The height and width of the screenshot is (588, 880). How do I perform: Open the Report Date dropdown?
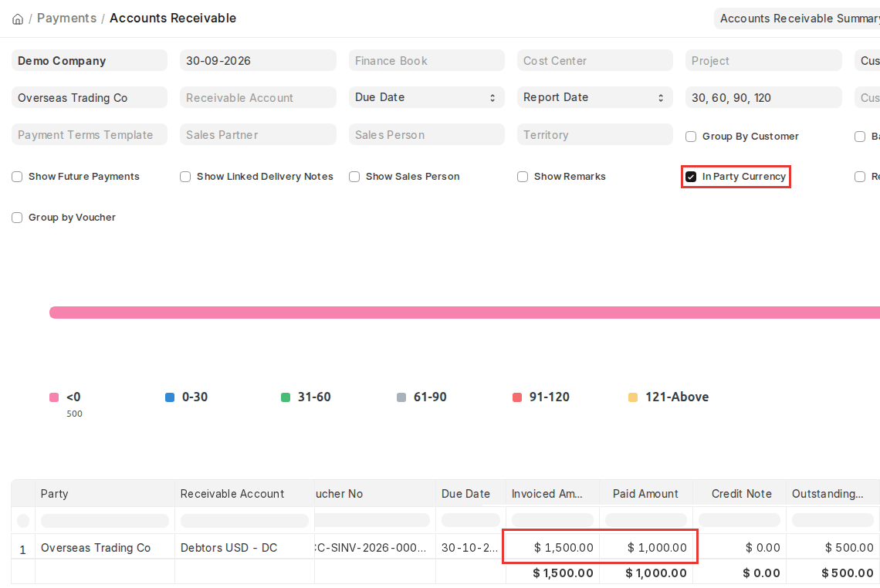595,98
